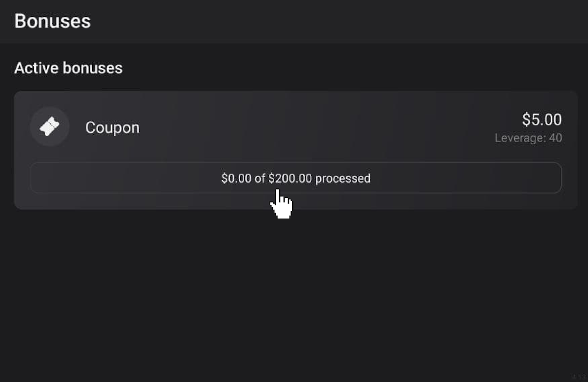Click the faint version number at bottom right
The image size is (588, 382).
tap(579, 376)
